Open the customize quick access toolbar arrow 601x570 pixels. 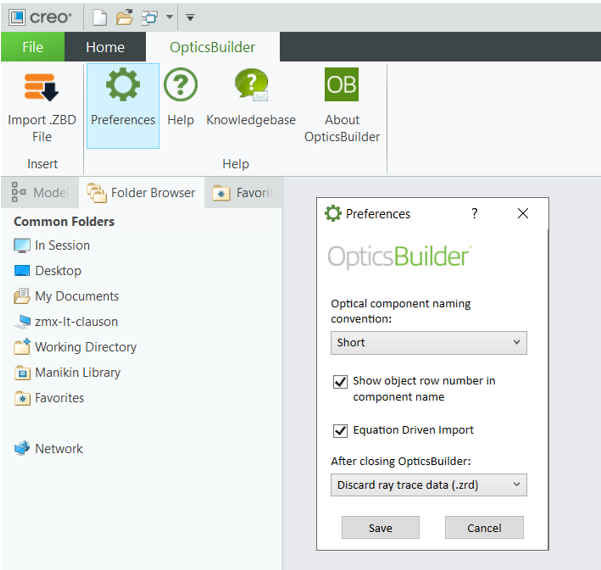coord(190,17)
